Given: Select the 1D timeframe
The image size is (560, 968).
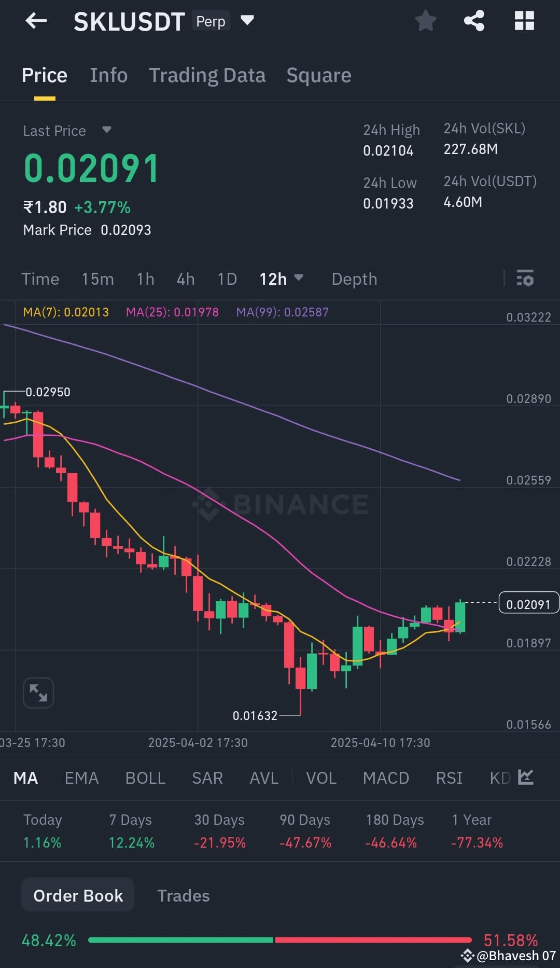Looking at the screenshot, I should click(x=227, y=279).
